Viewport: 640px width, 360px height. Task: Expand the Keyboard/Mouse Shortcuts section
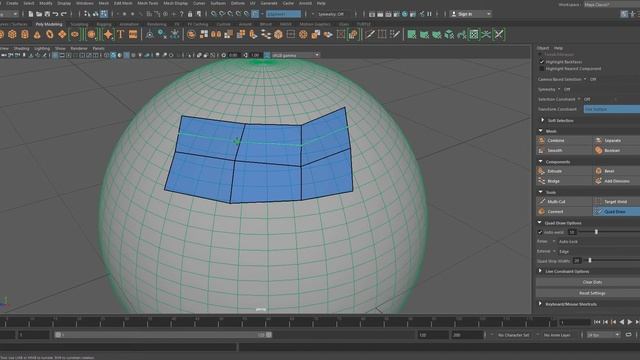click(540, 304)
